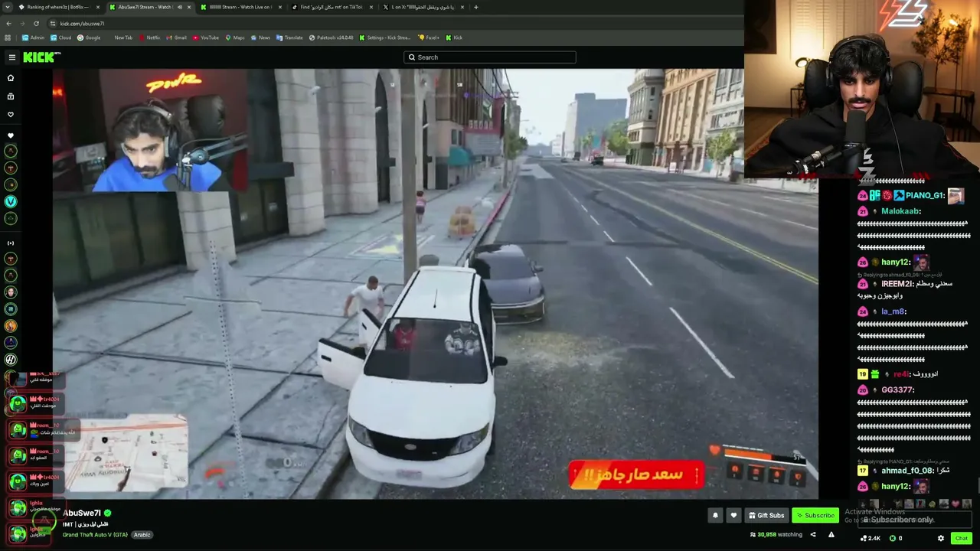
Task: Go to Kick home via house icon
Action: tap(11, 78)
